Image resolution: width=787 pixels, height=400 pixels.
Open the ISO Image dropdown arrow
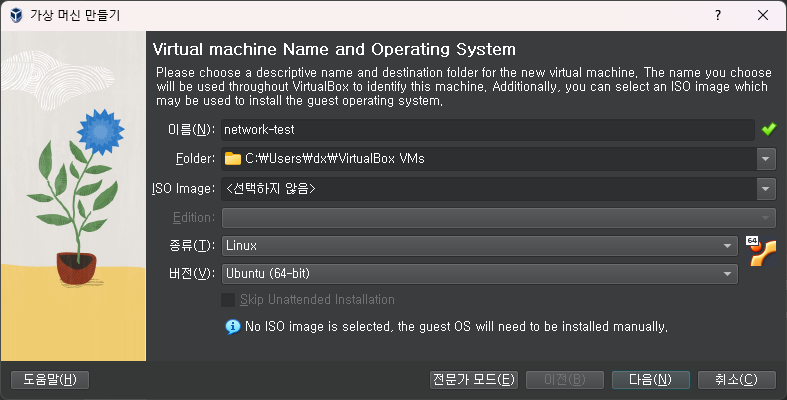(766, 189)
